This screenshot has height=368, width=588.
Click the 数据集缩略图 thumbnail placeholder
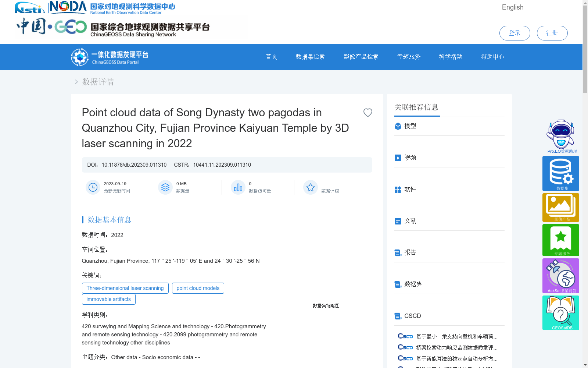tap(326, 305)
